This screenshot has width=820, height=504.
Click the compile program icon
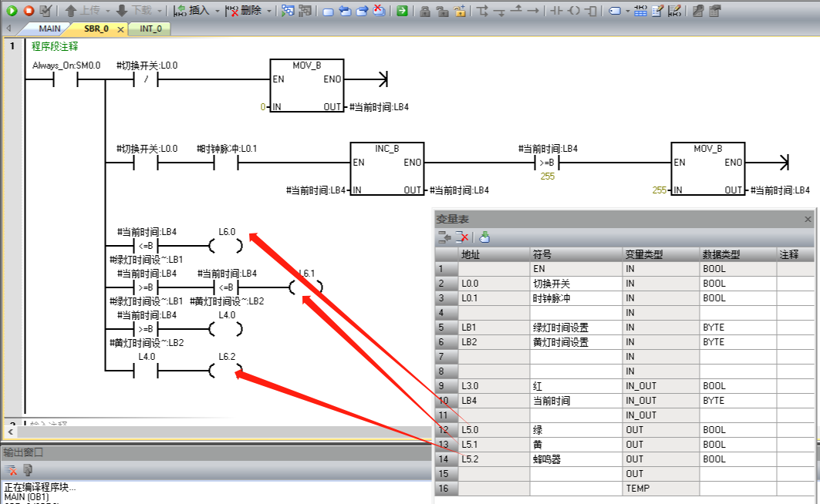pos(46,11)
